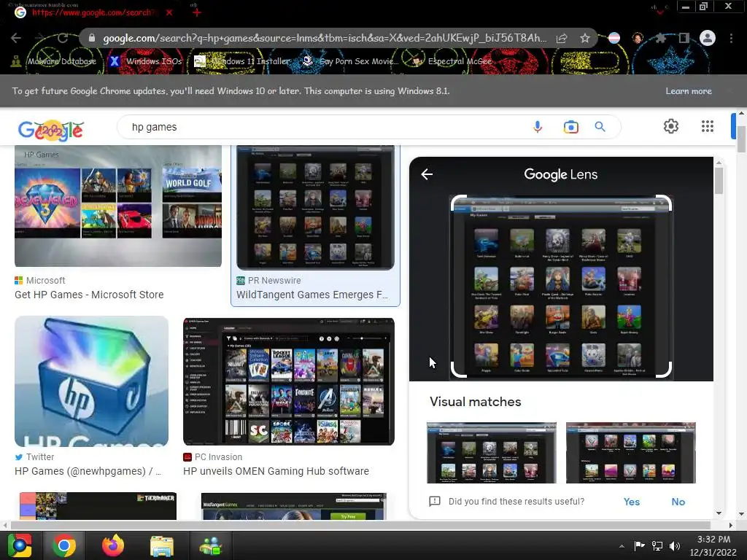The height and width of the screenshot is (560, 747).
Task: Open the Chrome extensions puzzle icon
Action: [660, 38]
